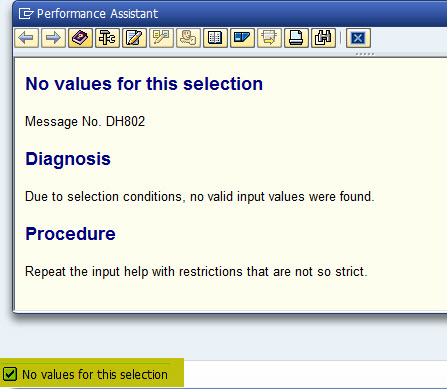Image resolution: width=447 pixels, height=389 pixels.
Task: Click the toolbar resize grip dots
Action: 365,54
